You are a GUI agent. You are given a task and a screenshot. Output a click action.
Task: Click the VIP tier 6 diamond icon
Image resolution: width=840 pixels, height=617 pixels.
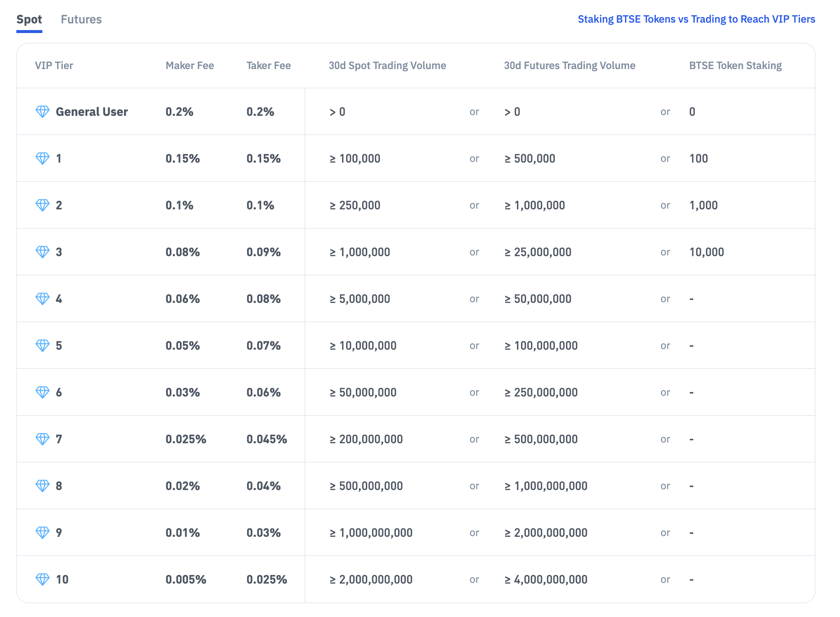[x=42, y=392]
